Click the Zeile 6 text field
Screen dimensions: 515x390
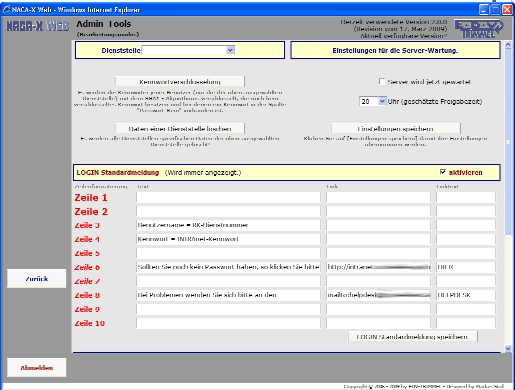point(228,267)
